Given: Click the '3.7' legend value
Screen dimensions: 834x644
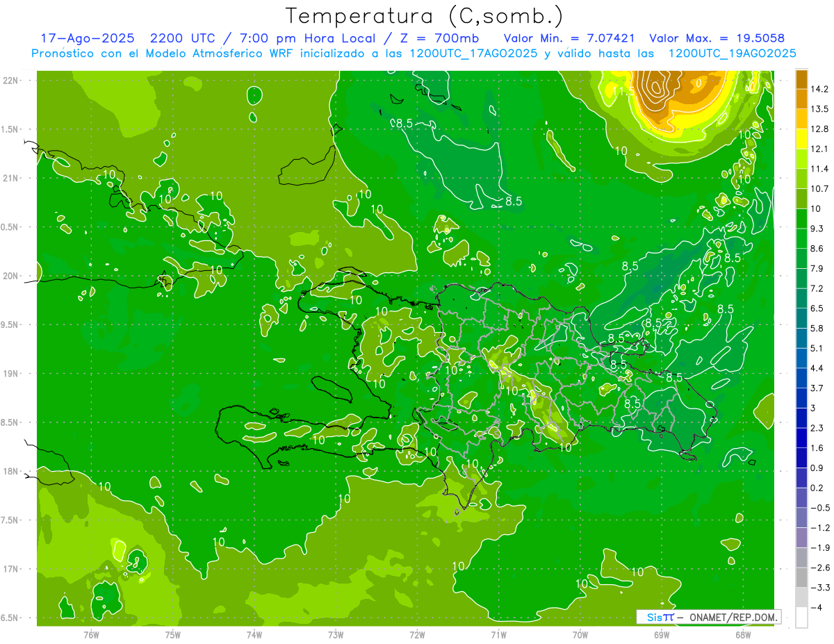Looking at the screenshot, I should click(x=818, y=388).
